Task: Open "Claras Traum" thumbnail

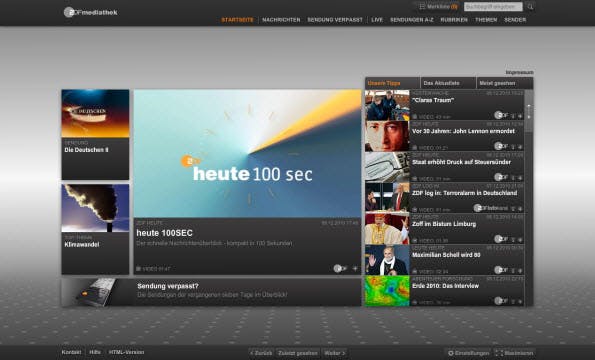Action: pyautogui.click(x=387, y=105)
